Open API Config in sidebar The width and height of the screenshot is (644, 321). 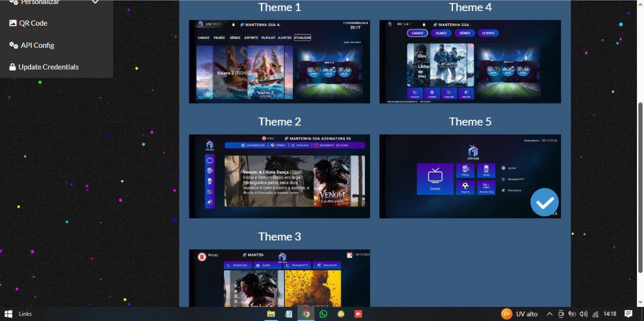37,45
